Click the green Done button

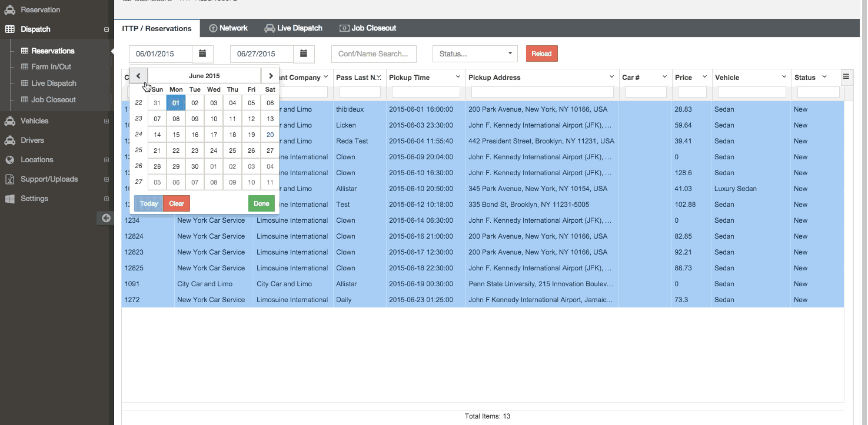coord(261,203)
